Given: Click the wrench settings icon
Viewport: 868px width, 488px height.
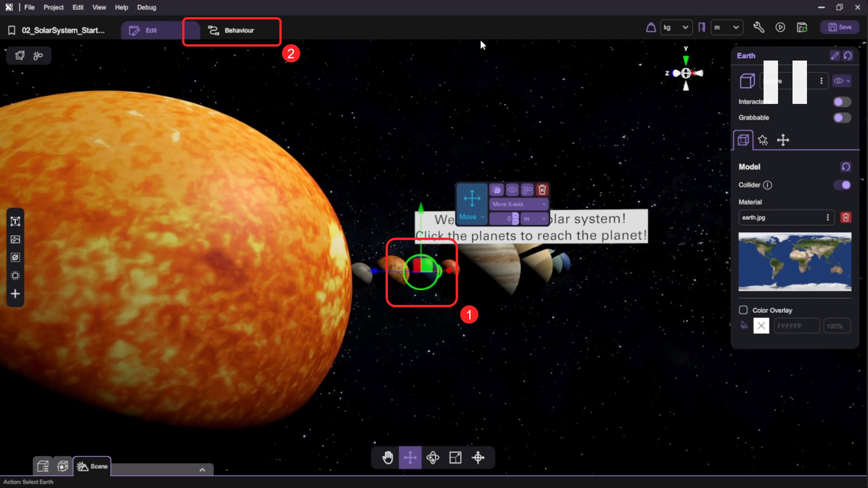Looking at the screenshot, I should (x=759, y=28).
